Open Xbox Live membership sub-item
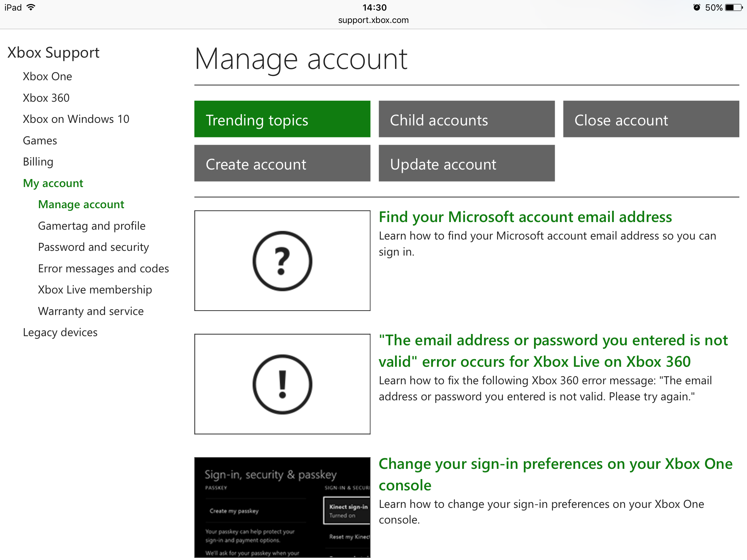The height and width of the screenshot is (560, 747). [x=95, y=290]
